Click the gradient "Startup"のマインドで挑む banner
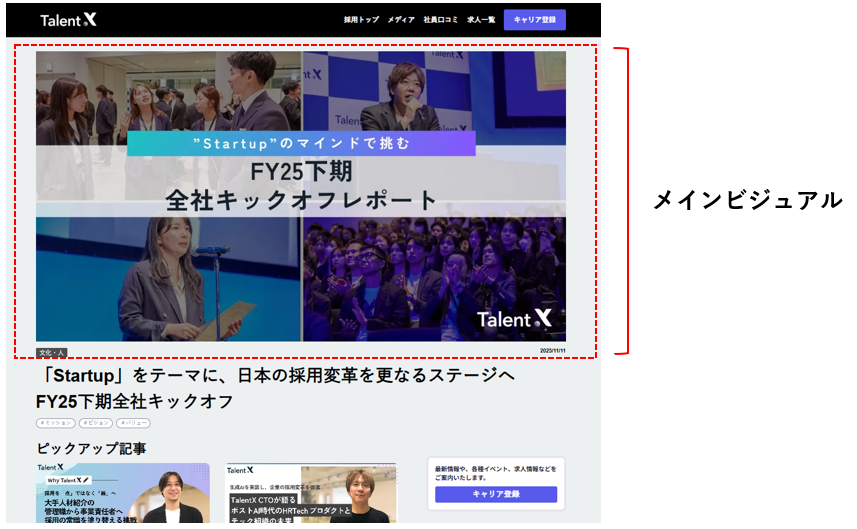Viewport: 857px width, 529px height. point(301,143)
